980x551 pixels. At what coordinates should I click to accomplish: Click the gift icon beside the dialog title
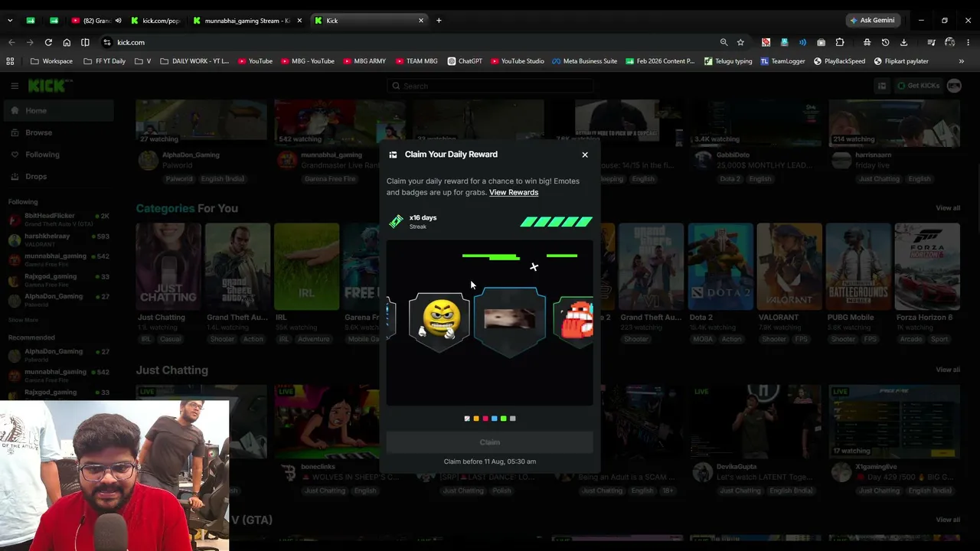(393, 155)
